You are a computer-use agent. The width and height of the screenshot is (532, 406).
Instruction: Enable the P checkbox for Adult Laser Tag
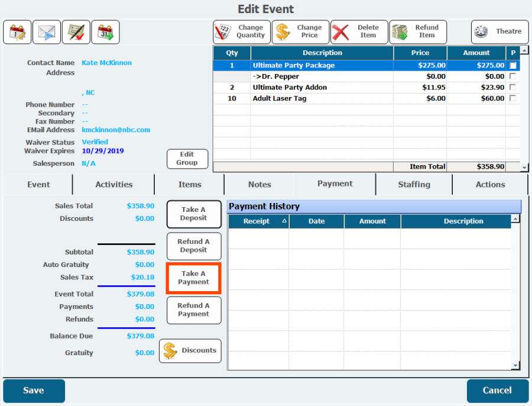point(512,98)
